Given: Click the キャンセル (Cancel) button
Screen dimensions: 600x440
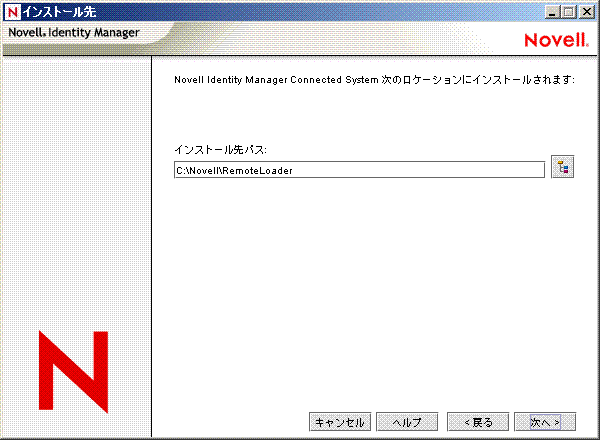Looking at the screenshot, I should 340,422.
